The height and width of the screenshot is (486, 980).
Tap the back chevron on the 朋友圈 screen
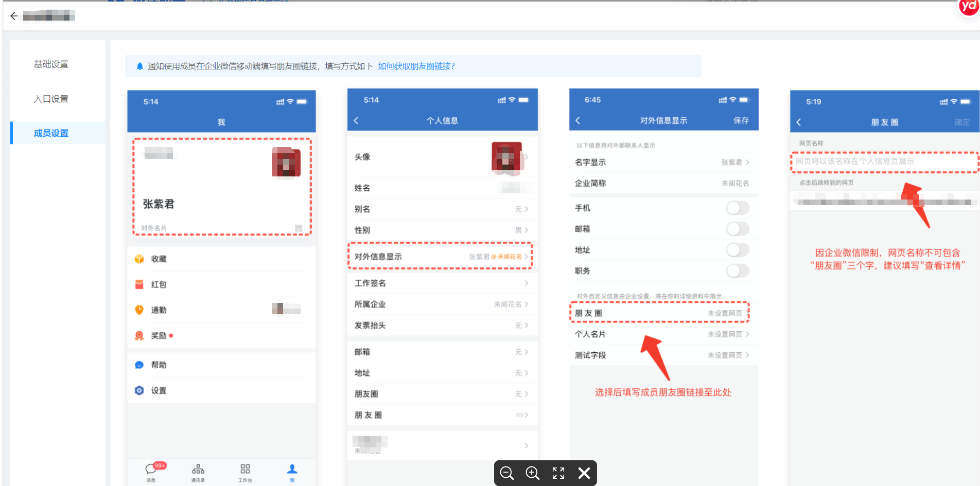pos(799,122)
